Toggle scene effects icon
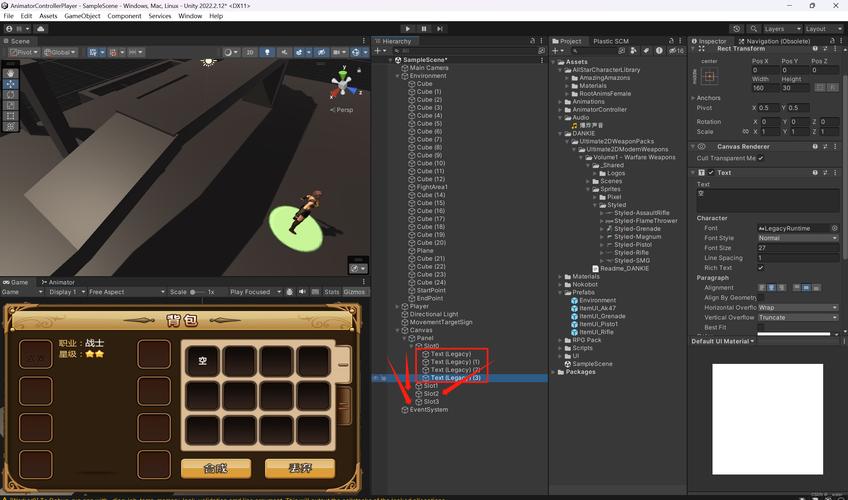Viewport: 848px width, 500px height. 301,52
